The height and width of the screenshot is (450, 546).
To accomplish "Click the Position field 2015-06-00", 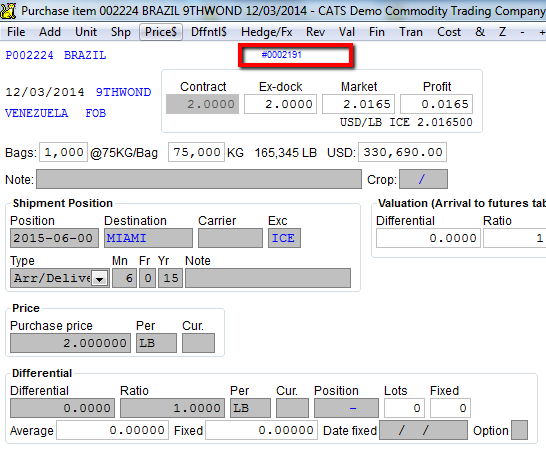I will click(54, 238).
